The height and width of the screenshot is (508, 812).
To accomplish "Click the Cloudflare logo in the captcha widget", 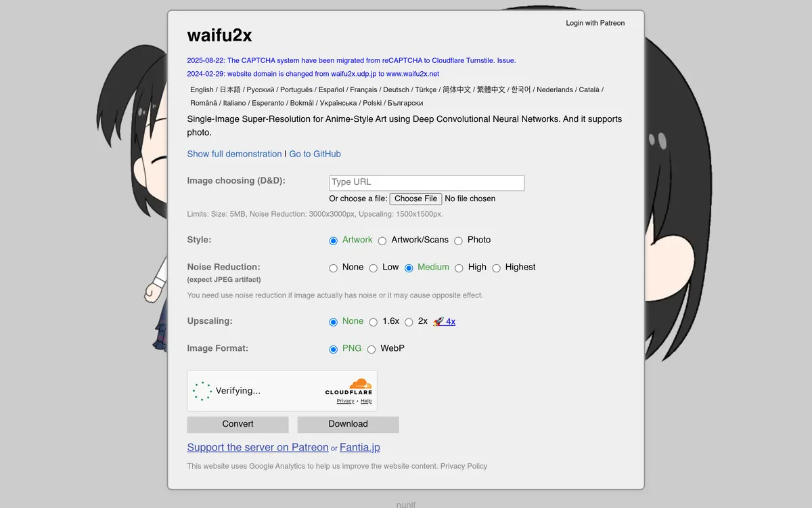I will [x=348, y=387].
